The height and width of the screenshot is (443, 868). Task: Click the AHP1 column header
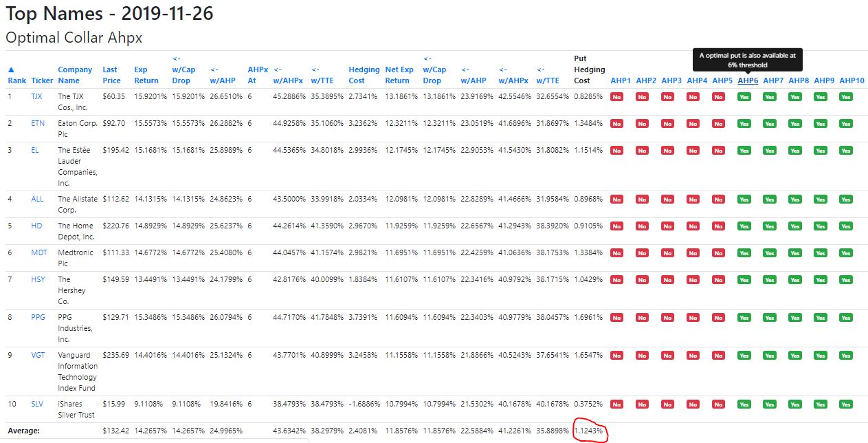click(621, 80)
